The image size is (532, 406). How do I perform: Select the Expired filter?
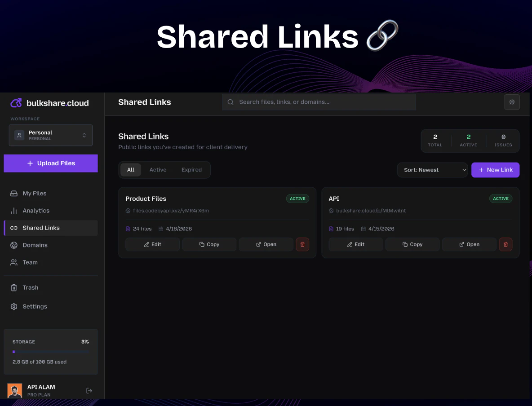click(x=191, y=170)
